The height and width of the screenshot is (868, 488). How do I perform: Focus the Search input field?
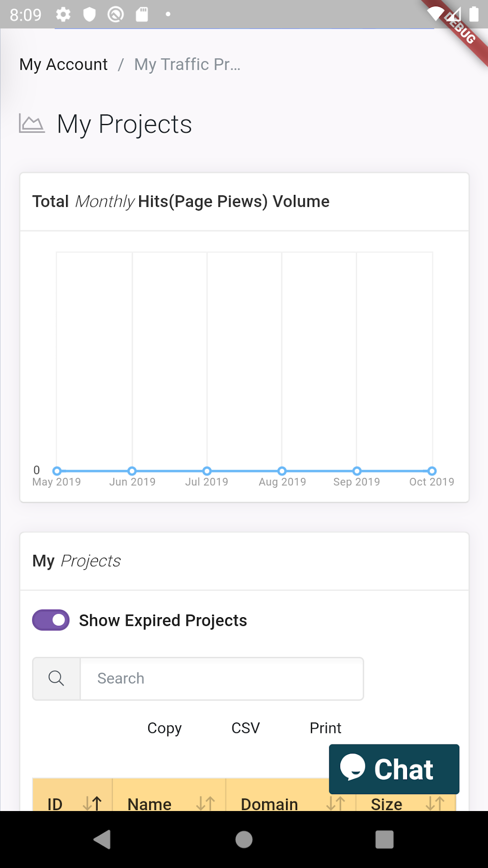coord(222,678)
